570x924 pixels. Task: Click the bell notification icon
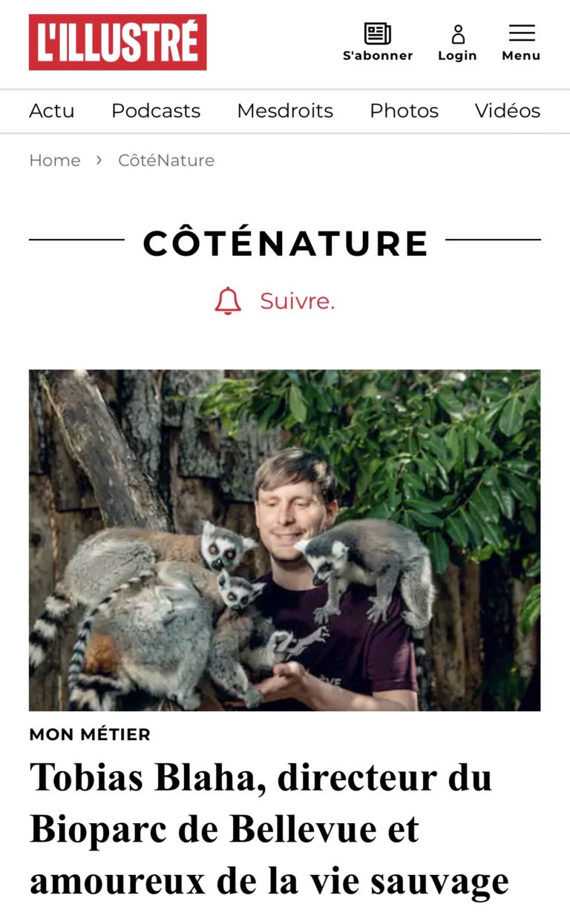pos(228,301)
